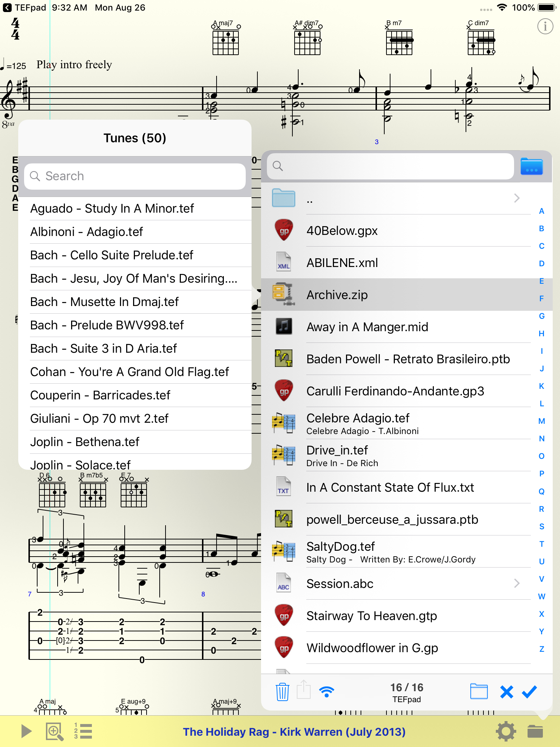Tap the Baden Powell PowerTab icon
Viewport: 560px width, 747px height.
[284, 358]
